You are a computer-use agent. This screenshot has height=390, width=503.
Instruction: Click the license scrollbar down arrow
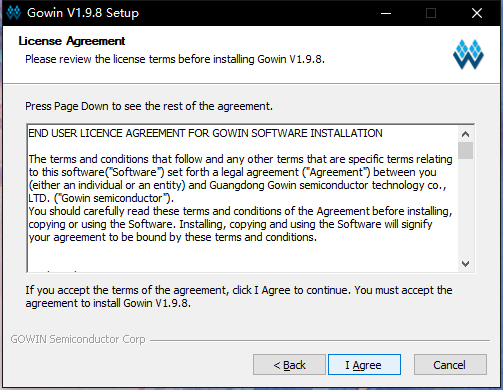[465, 264]
